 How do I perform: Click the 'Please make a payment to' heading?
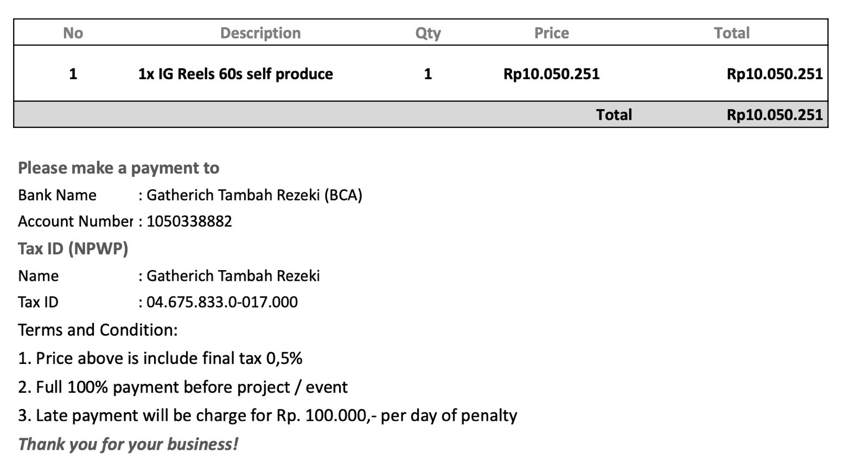(118, 168)
